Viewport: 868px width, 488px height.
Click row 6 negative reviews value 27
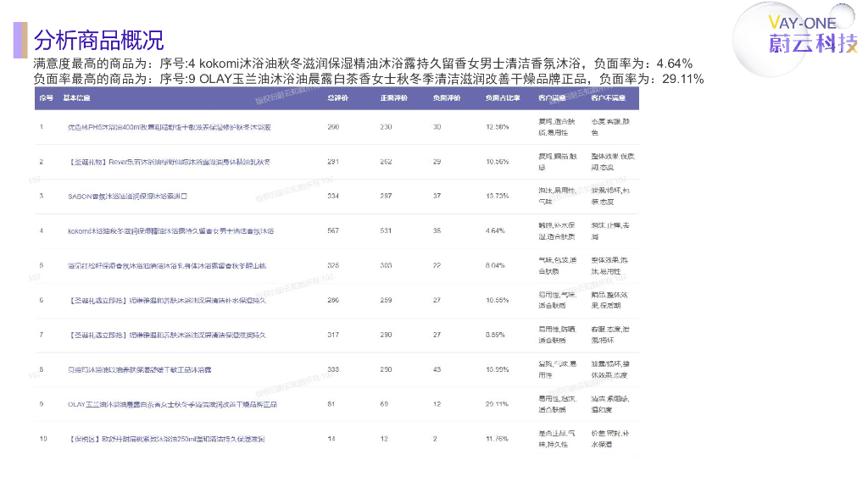coord(437,301)
